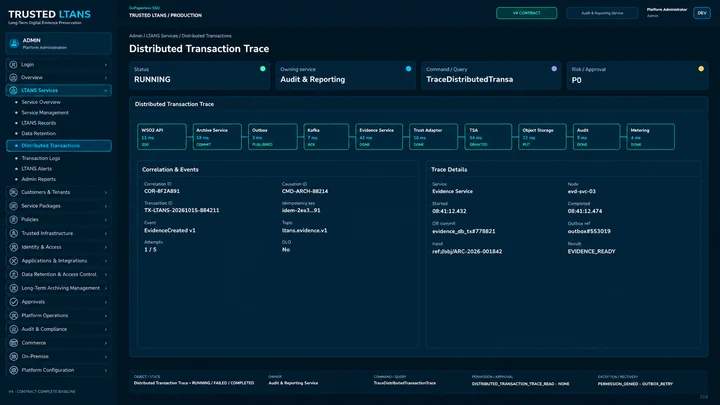Click node value evd-svc-03

pos(581,191)
